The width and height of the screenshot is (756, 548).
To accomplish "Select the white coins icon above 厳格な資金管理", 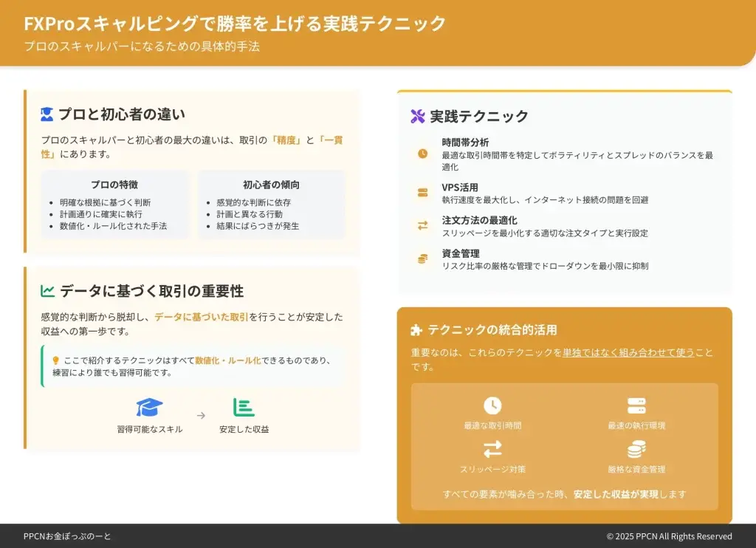I will click(636, 449).
